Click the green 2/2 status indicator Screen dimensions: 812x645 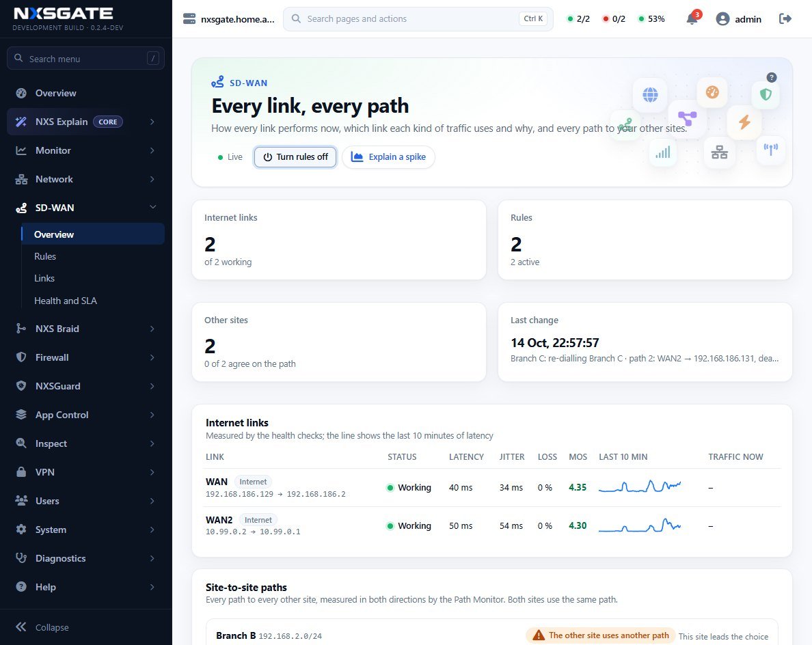tap(578, 19)
